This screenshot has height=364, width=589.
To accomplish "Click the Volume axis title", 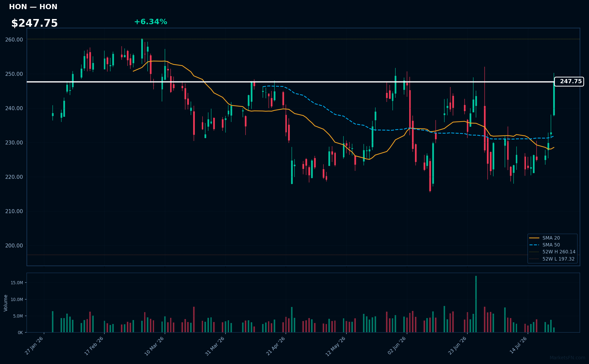I will [6, 303].
